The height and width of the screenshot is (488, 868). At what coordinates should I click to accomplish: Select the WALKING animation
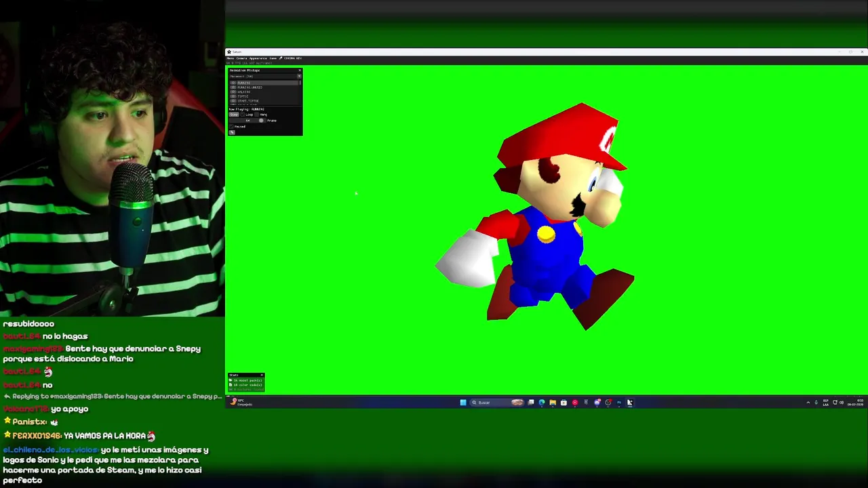tap(244, 92)
